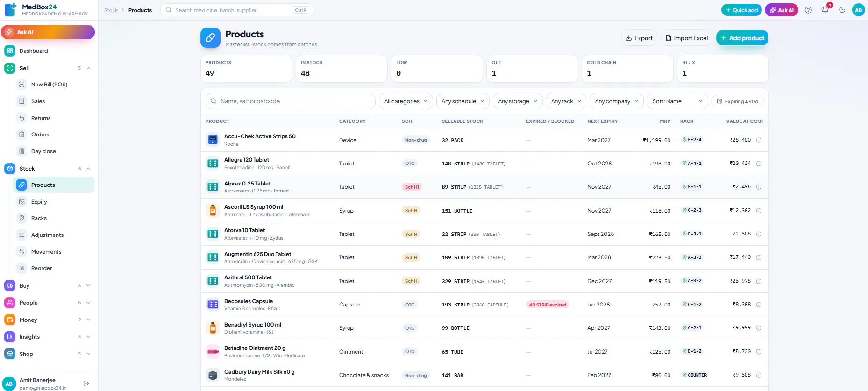This screenshot has height=391, width=868.
Task: Open the Any company filter dropdown
Action: [617, 101]
